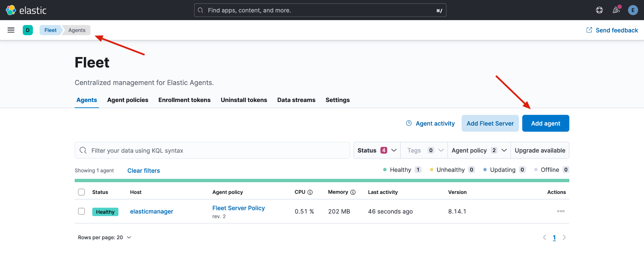Click the external link icon beside Send feedback
644x256 pixels.
[589, 30]
